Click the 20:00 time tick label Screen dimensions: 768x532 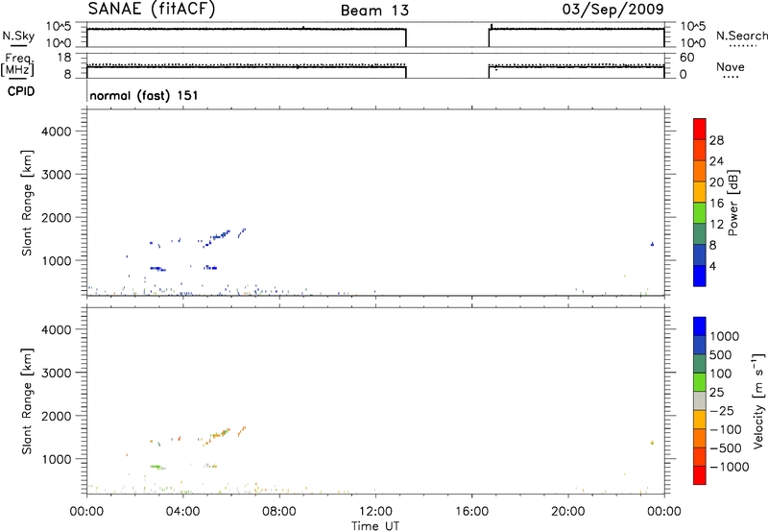(567, 512)
